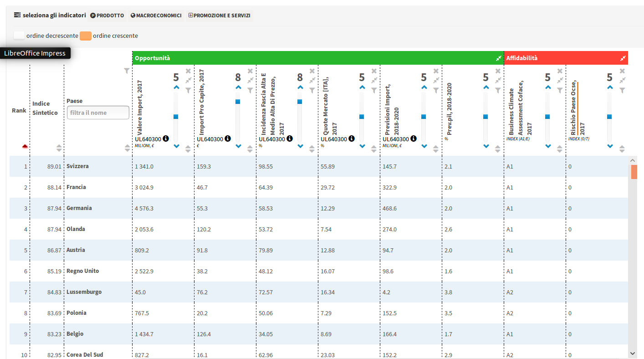Collapse the Incidenza Fascia Alta column
Viewport: 644px width, 359px height.
pyautogui.click(x=312, y=80)
